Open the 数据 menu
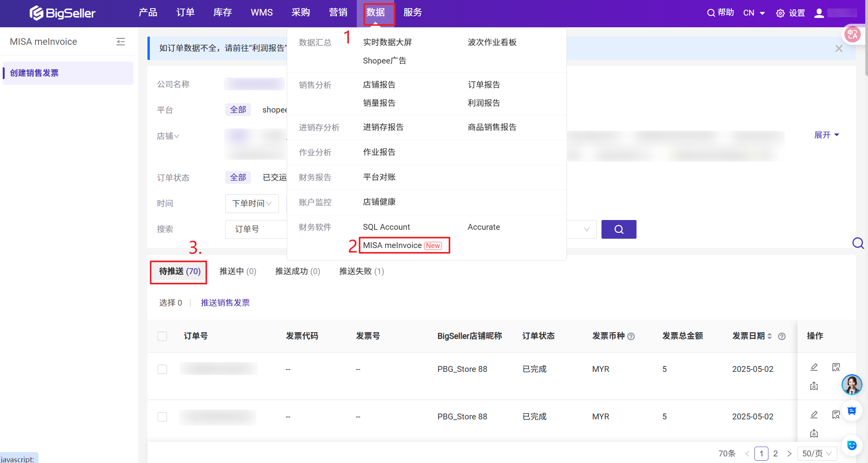868x463 pixels. [x=375, y=12]
